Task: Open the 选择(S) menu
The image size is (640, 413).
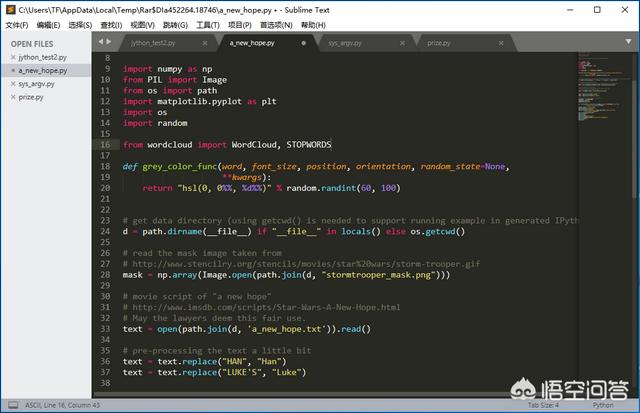Action: click(80, 25)
